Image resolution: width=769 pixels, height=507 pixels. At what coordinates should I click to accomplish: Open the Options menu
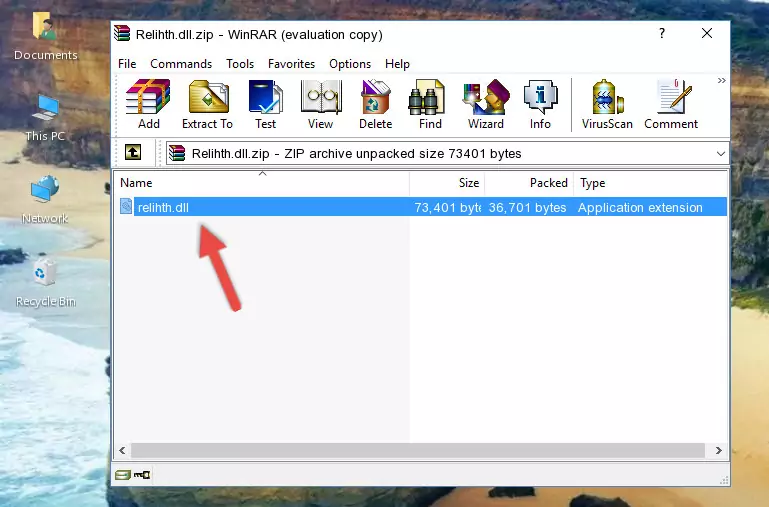350,64
